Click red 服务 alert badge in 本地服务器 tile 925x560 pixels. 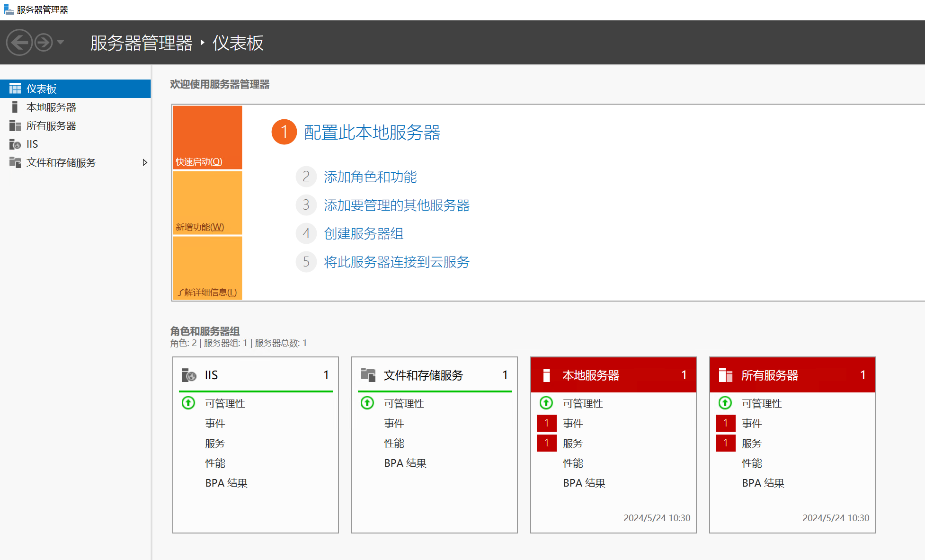[547, 443]
